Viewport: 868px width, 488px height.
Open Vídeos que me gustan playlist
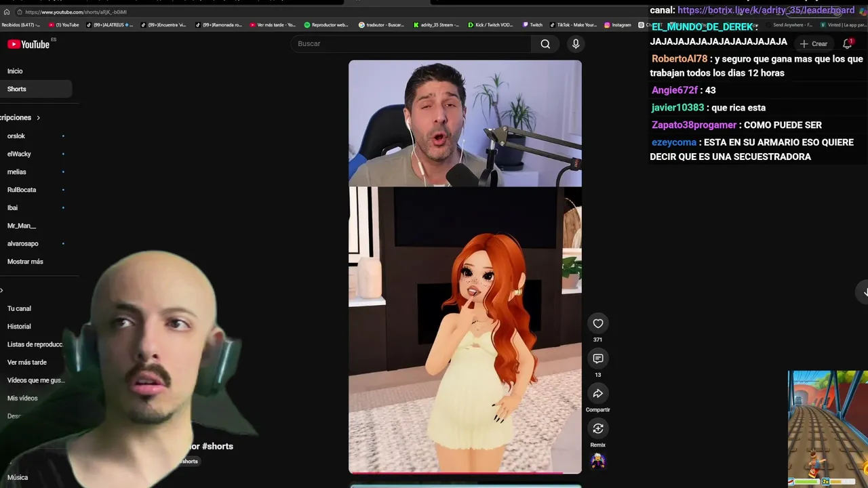click(x=36, y=380)
